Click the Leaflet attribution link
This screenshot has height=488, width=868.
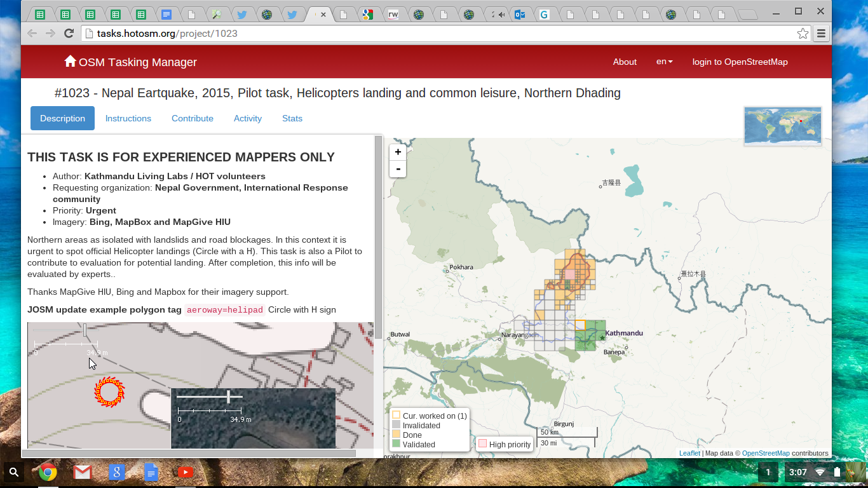click(x=689, y=453)
